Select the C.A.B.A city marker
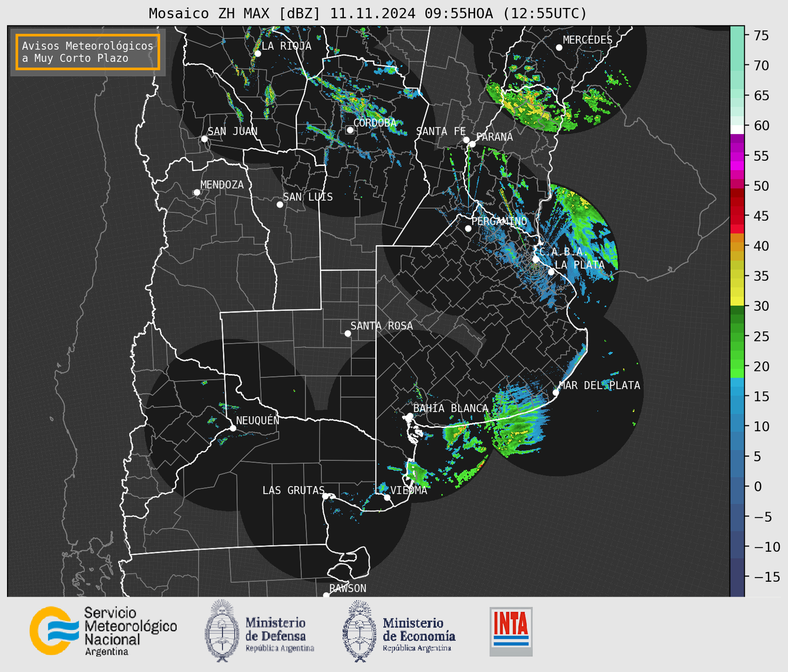 coord(536,259)
